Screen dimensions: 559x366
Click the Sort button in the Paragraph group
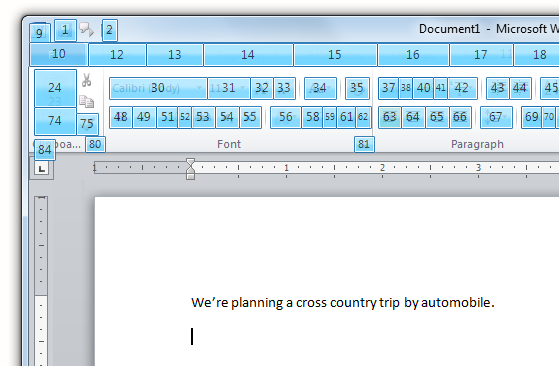550,88
